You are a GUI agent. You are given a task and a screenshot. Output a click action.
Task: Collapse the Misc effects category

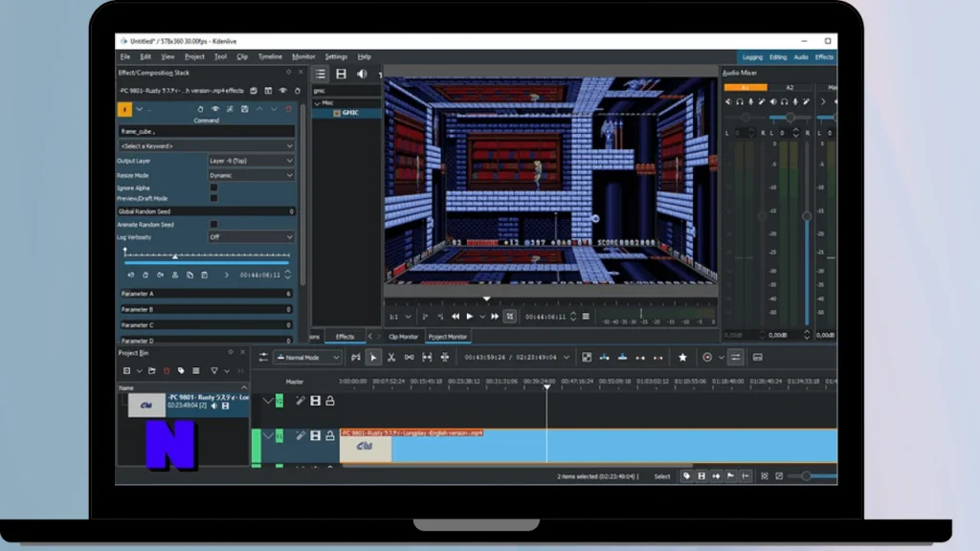[x=318, y=103]
